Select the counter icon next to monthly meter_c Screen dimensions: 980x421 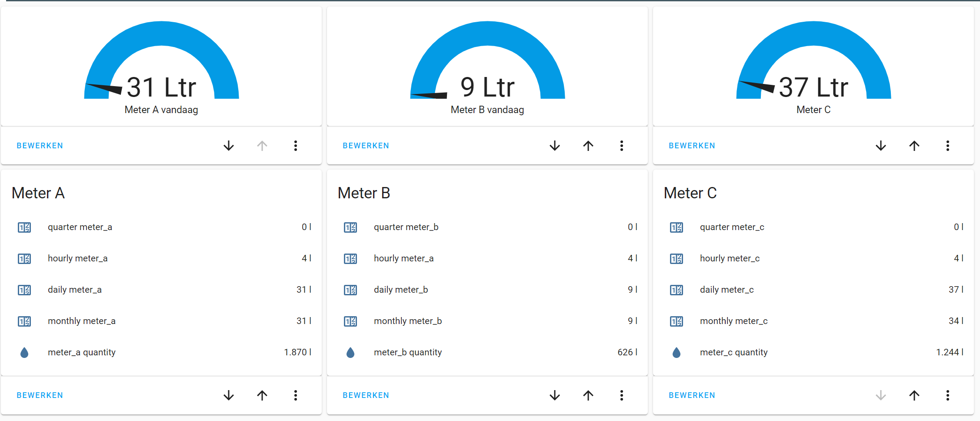pyautogui.click(x=677, y=321)
